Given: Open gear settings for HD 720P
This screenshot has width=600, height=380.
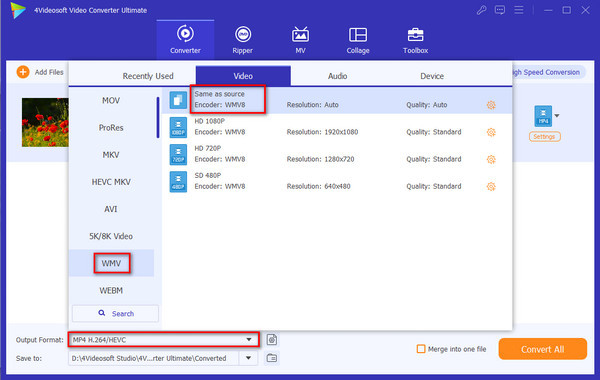Looking at the screenshot, I should [491, 159].
